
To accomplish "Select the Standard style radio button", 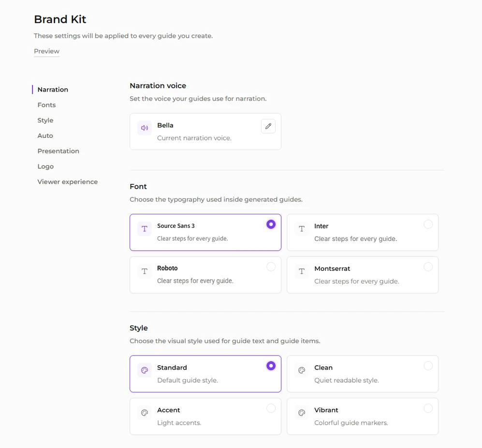I will [x=271, y=366].
